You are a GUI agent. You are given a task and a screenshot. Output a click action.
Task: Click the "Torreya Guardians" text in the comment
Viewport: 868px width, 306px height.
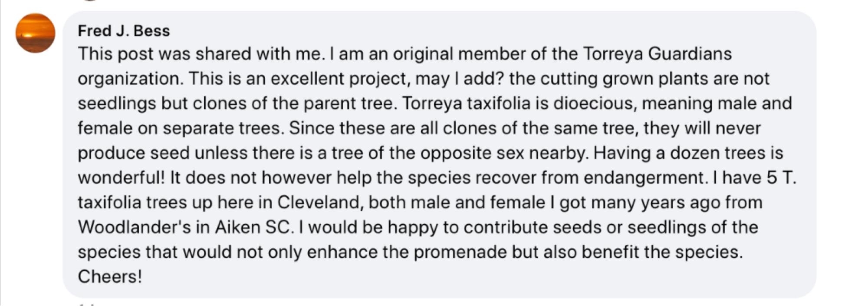657,54
